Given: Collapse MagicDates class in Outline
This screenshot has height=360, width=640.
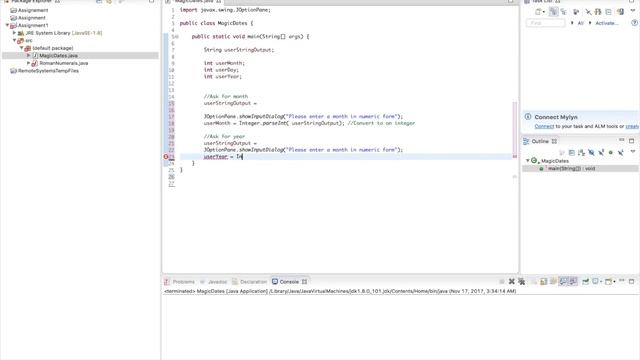Looking at the screenshot, I should (x=527, y=161).
